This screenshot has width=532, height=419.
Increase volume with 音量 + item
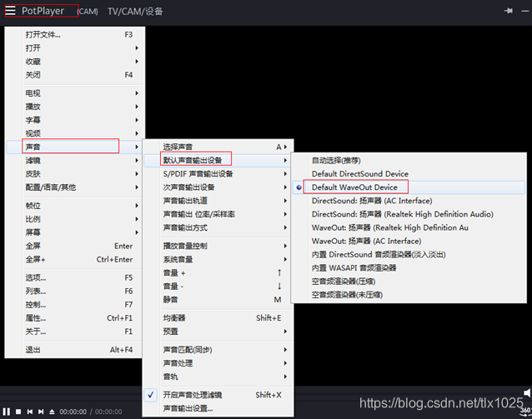coord(217,273)
